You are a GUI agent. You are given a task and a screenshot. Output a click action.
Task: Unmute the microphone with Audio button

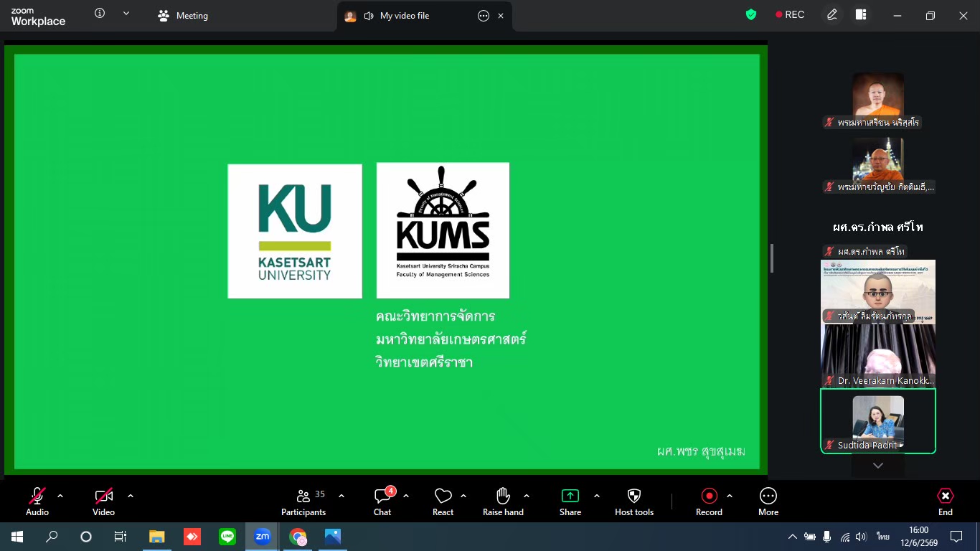pos(37,501)
